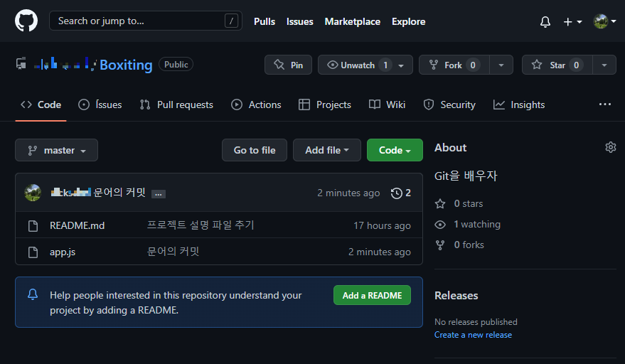
Task: Click the notifications bell icon
Action: tap(545, 21)
